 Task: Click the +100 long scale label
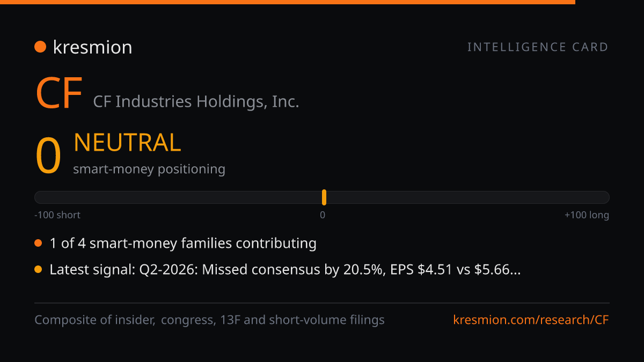(x=587, y=215)
